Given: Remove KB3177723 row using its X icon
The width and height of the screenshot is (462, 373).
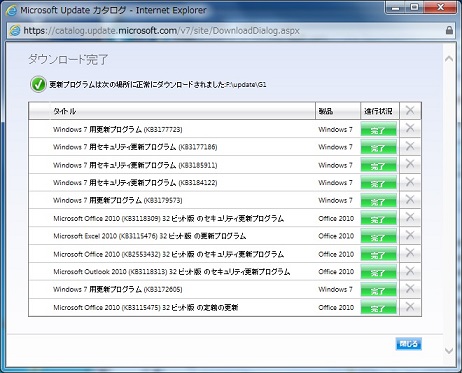Looking at the screenshot, I should tap(410, 128).
